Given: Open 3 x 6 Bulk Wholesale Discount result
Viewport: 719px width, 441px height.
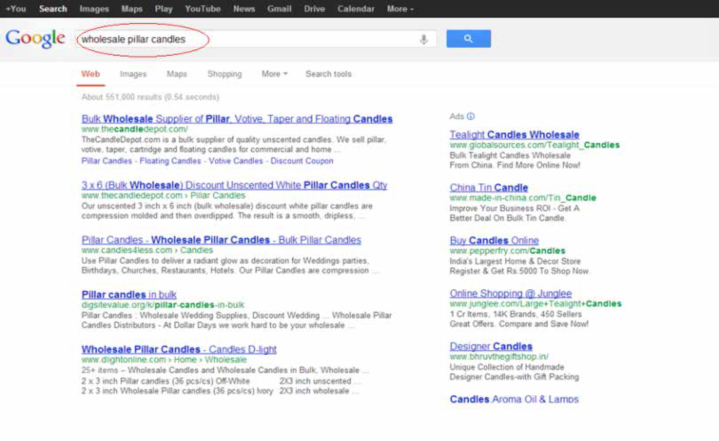Looking at the screenshot, I should 234,185.
